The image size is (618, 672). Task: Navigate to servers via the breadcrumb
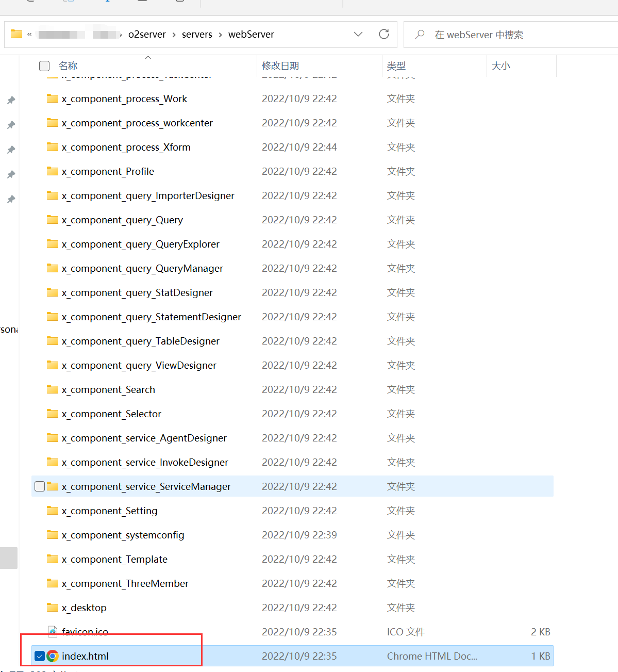coord(197,34)
